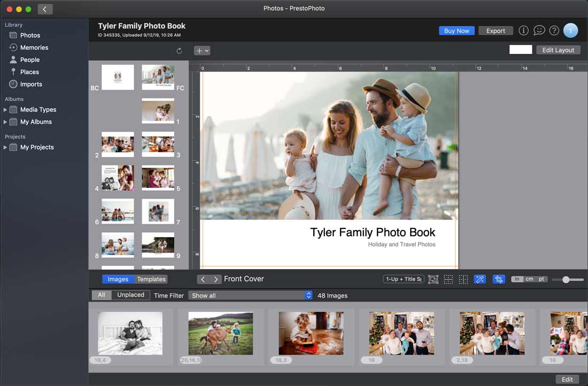Open the Time Filter 'Show all' dropdown

pyautogui.click(x=250, y=295)
